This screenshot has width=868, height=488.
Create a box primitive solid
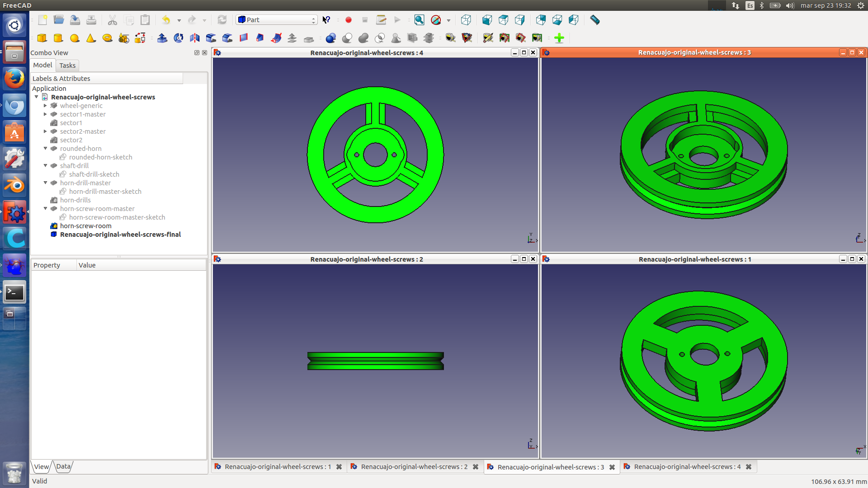[x=42, y=38]
